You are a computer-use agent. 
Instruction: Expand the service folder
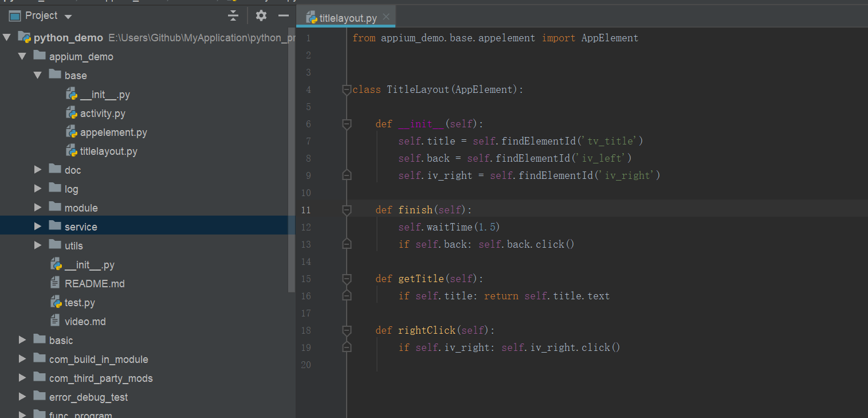(37, 226)
